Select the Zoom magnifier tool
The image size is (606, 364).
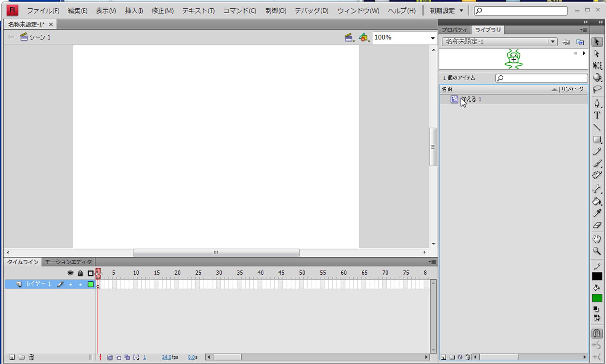(x=597, y=251)
